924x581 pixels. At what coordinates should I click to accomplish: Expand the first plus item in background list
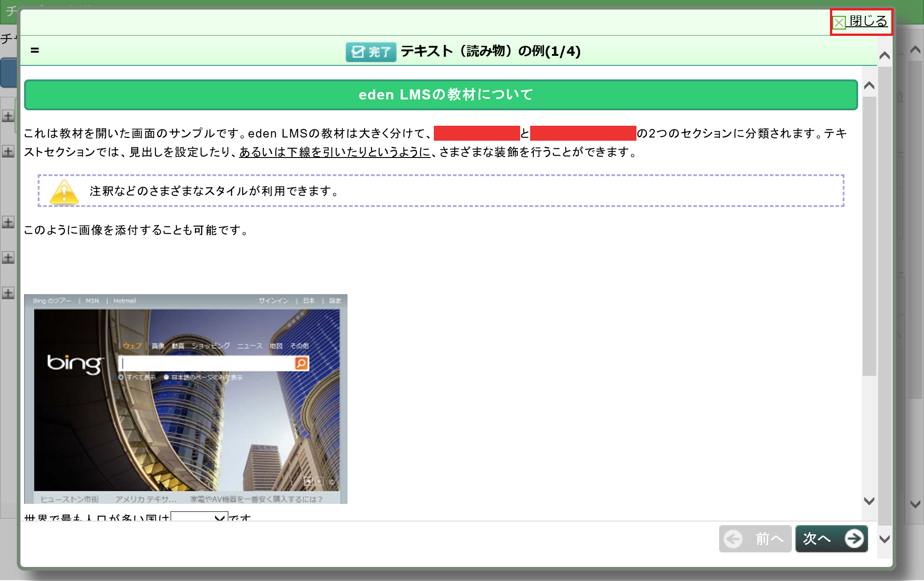tap(8, 116)
